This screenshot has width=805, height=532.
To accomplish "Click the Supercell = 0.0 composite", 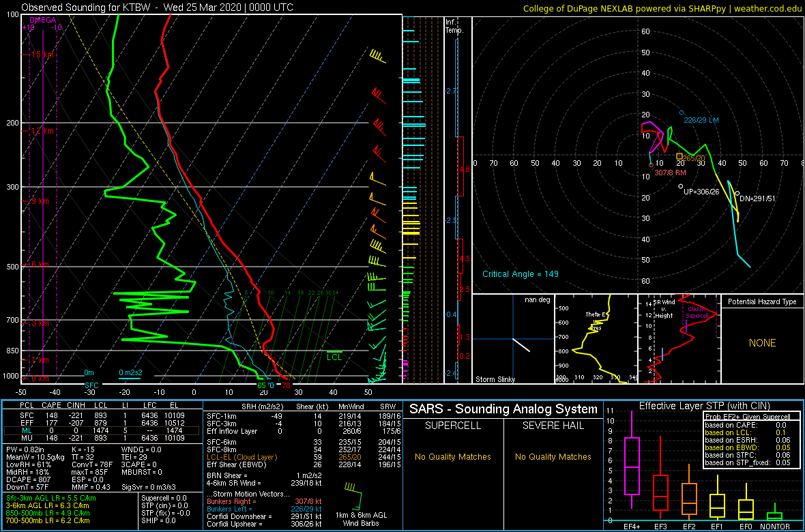I will (x=164, y=498).
